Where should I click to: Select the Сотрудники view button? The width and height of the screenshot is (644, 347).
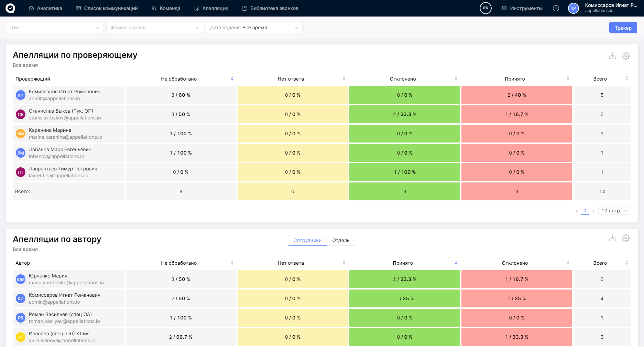(307, 240)
